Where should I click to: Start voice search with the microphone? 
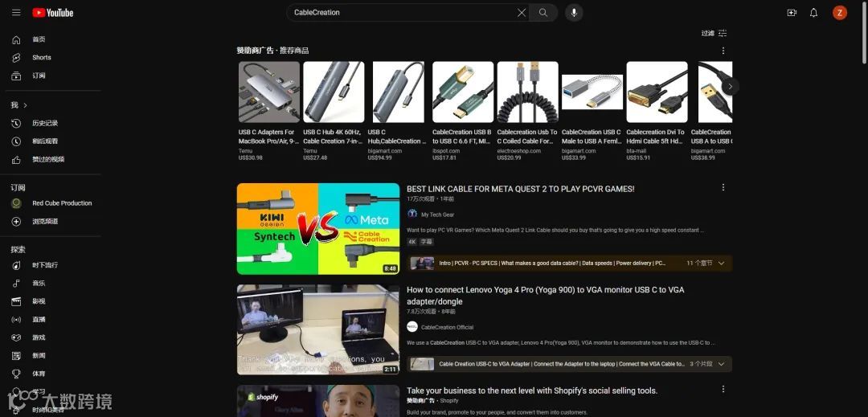(574, 13)
